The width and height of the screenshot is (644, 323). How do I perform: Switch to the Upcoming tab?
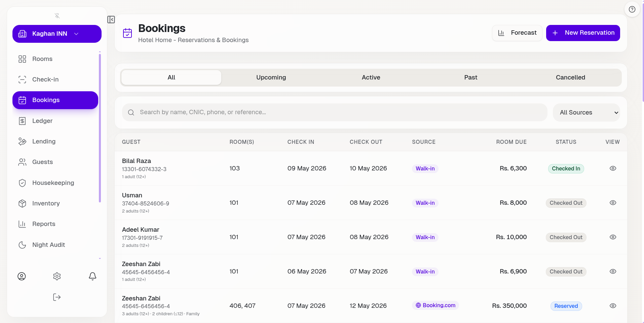point(271,77)
